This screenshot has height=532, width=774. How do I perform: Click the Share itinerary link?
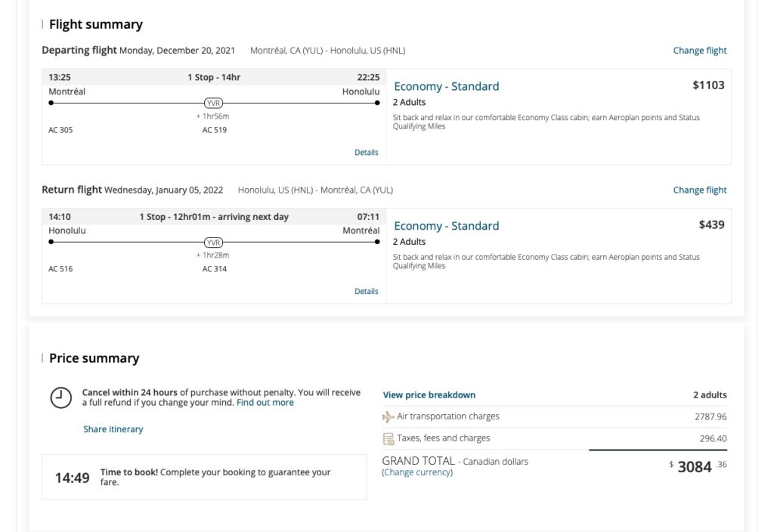pos(113,429)
